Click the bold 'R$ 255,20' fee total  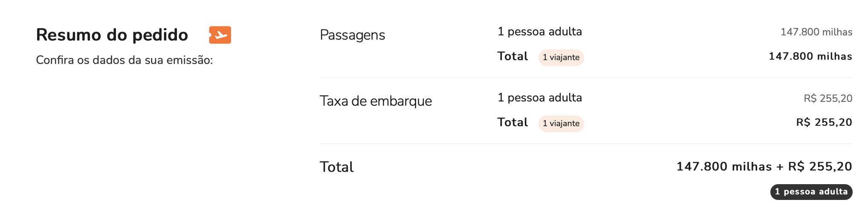pyautogui.click(x=824, y=122)
